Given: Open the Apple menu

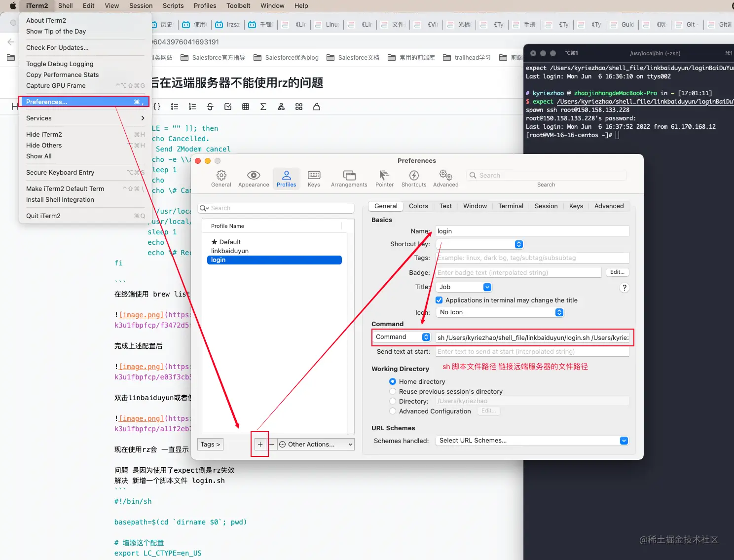Looking at the screenshot, I should coord(13,6).
